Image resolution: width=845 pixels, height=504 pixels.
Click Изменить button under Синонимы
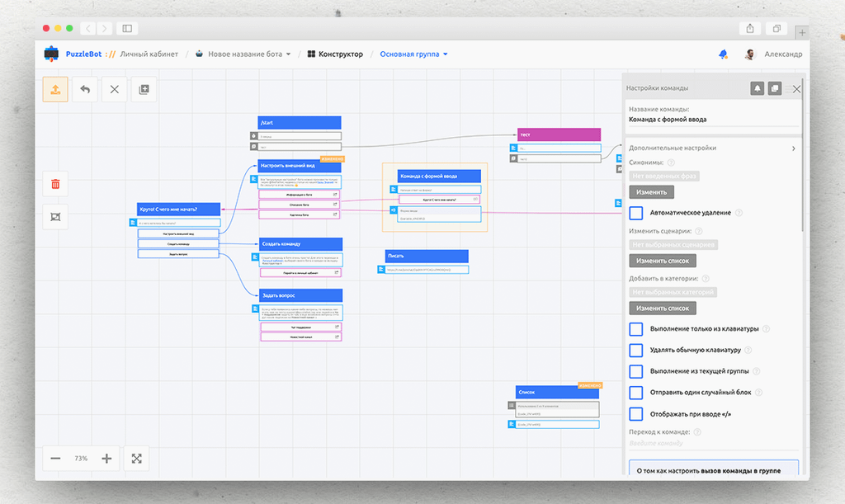pos(652,191)
